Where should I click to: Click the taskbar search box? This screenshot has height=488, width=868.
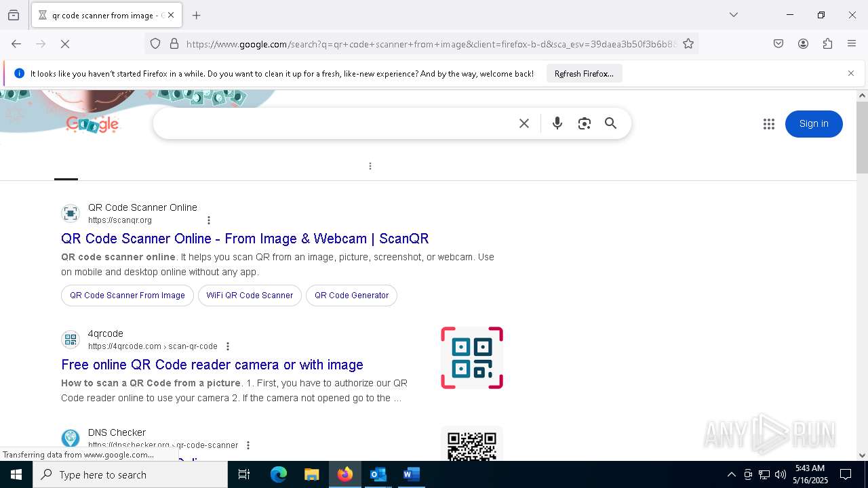click(x=130, y=474)
